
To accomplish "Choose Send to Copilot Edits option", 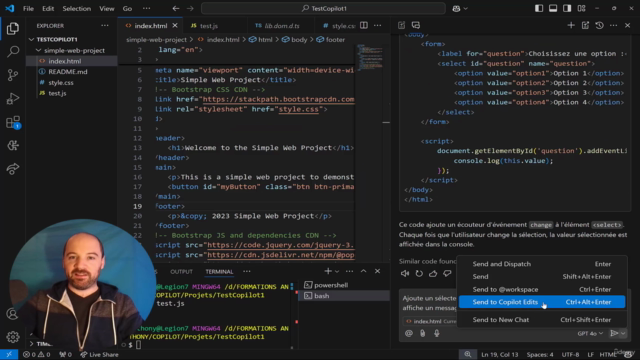I will [542, 302].
